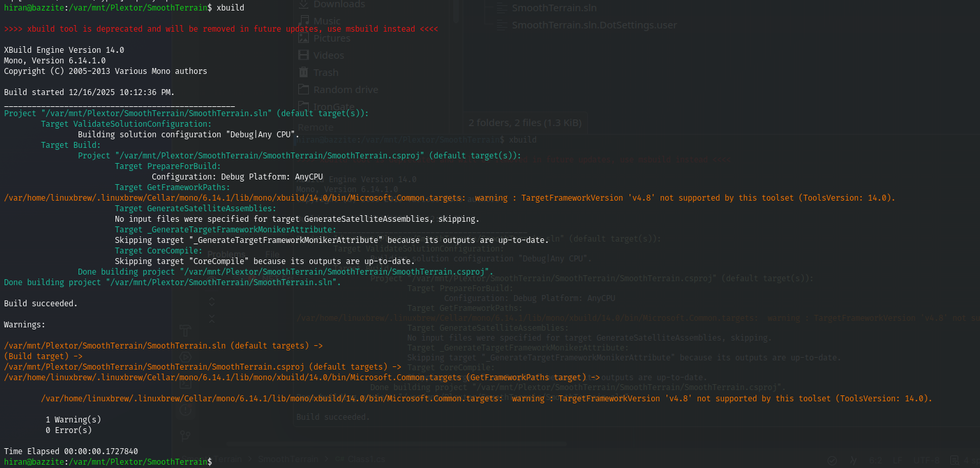The width and height of the screenshot is (980, 468).
Task: Click 'Target ValidateSolutionConfiguration:' line
Action: tap(126, 124)
